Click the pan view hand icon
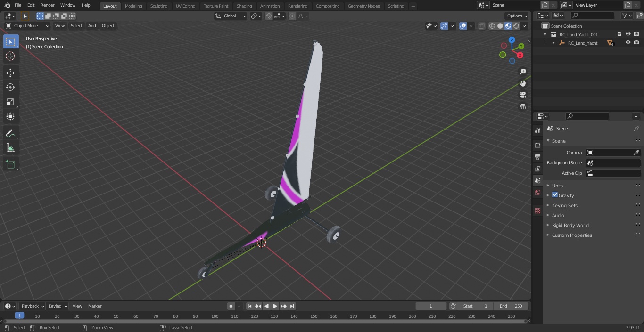Screen dimensions: 644x332 pyautogui.click(x=522, y=83)
